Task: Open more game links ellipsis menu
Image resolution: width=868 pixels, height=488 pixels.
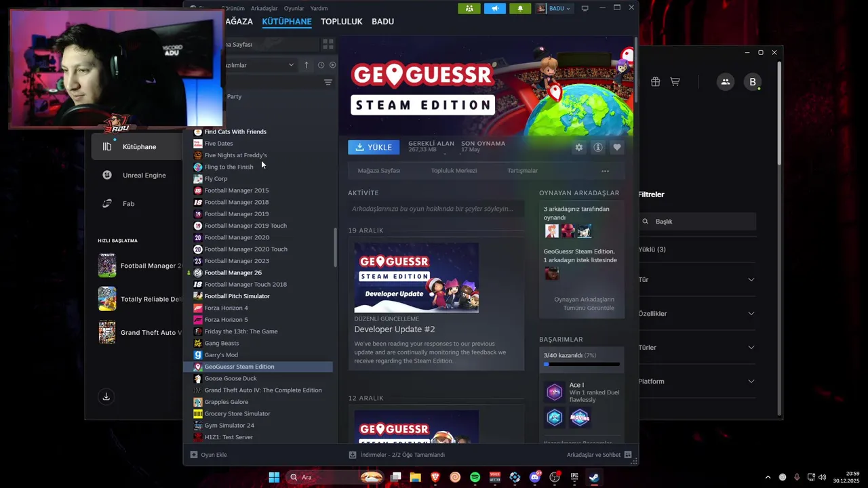Action: 605,171
